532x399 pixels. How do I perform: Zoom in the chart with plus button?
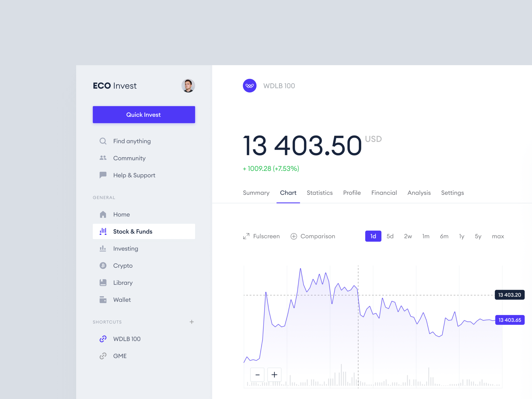click(x=274, y=375)
